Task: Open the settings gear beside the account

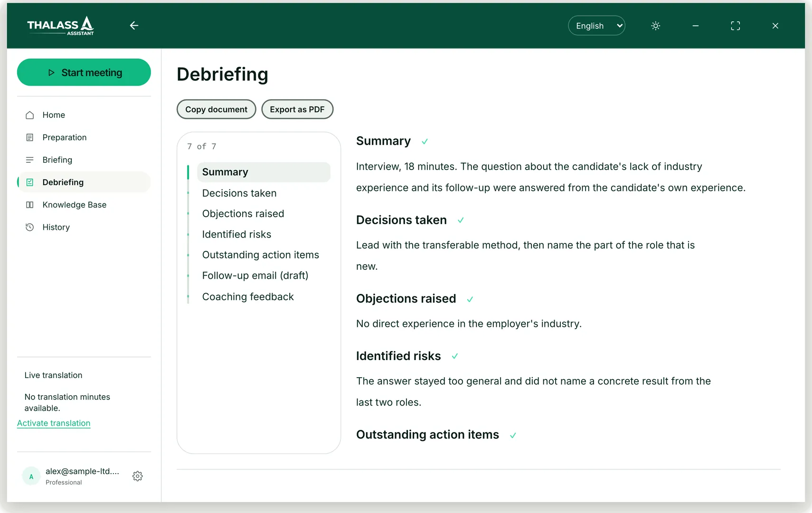Action: (x=138, y=476)
